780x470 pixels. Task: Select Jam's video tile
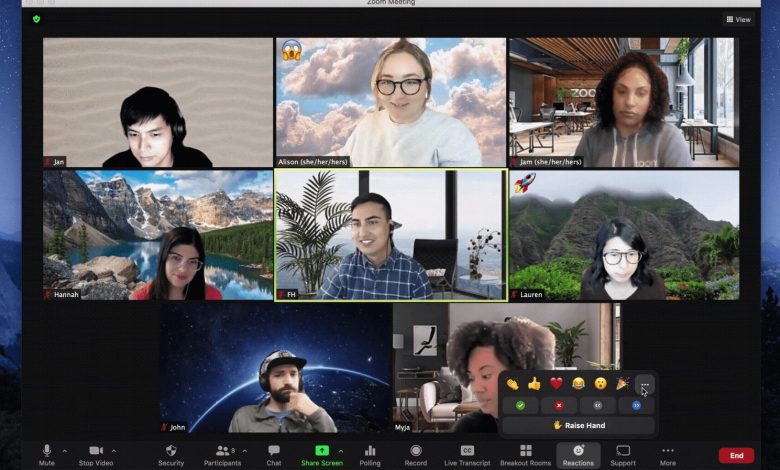point(624,102)
